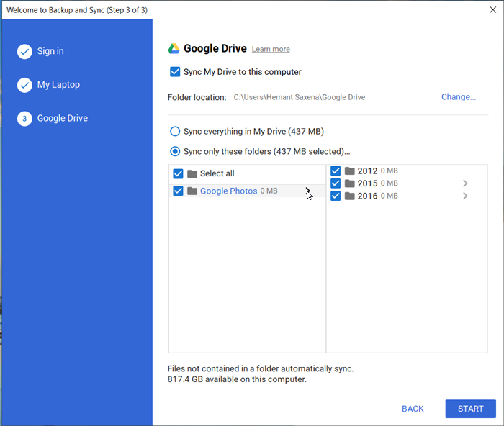This screenshot has height=426, width=504.
Task: Uncheck the 2012 folder checkbox
Action: coord(336,171)
